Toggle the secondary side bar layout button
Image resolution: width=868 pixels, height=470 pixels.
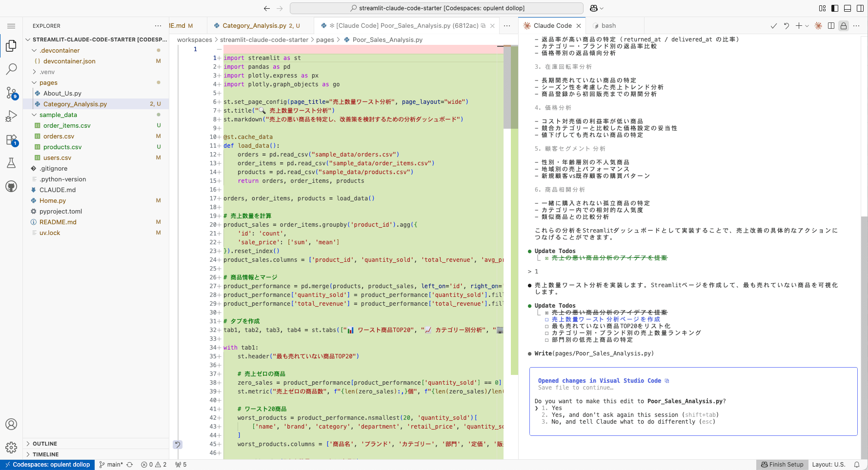(860, 8)
